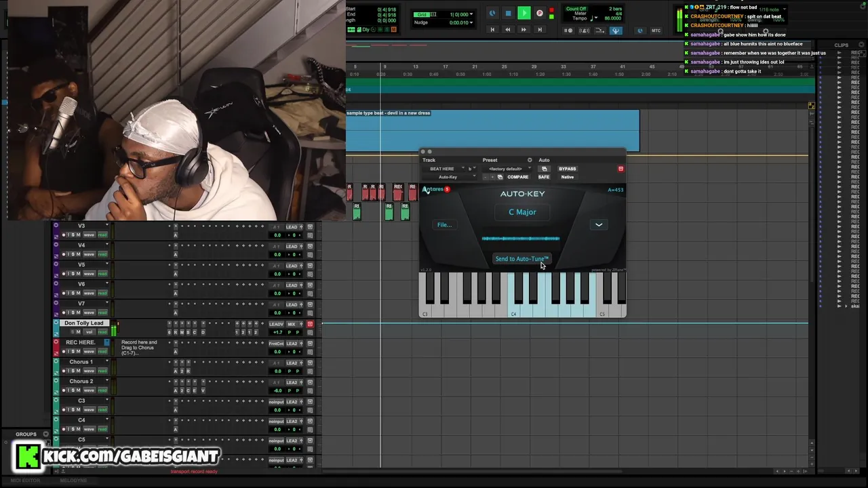
Task: Solo the Chorus 1 track
Action: pos(73,371)
